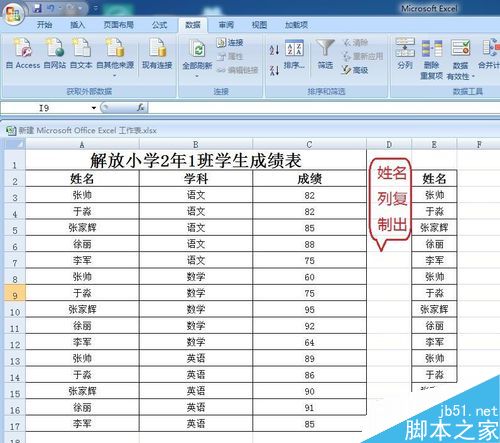Click into the formula bar
The width and height of the screenshot is (500, 443).
pos(323,108)
